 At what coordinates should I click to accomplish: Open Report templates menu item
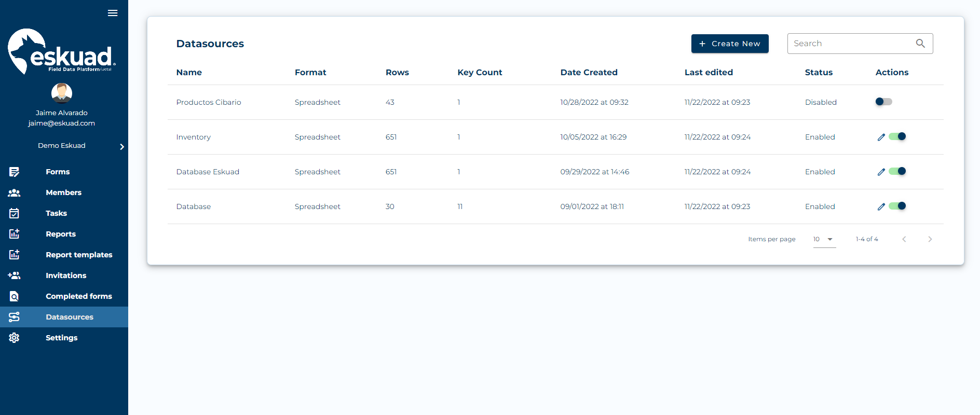tap(79, 255)
